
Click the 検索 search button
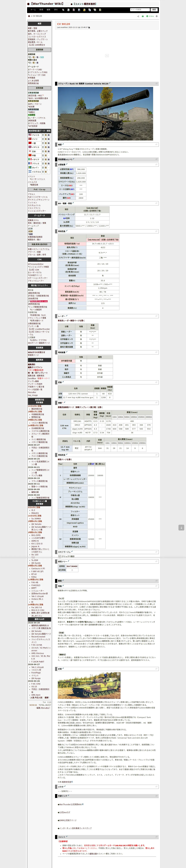pos(154,10)
